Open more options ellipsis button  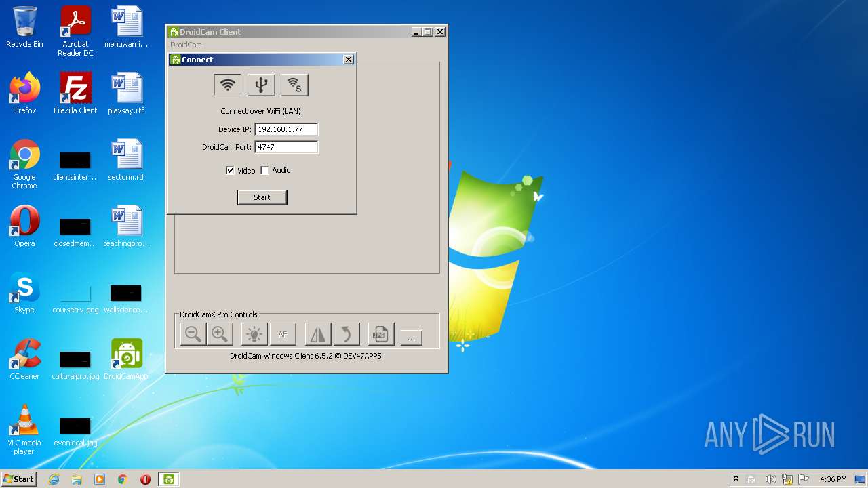point(411,338)
